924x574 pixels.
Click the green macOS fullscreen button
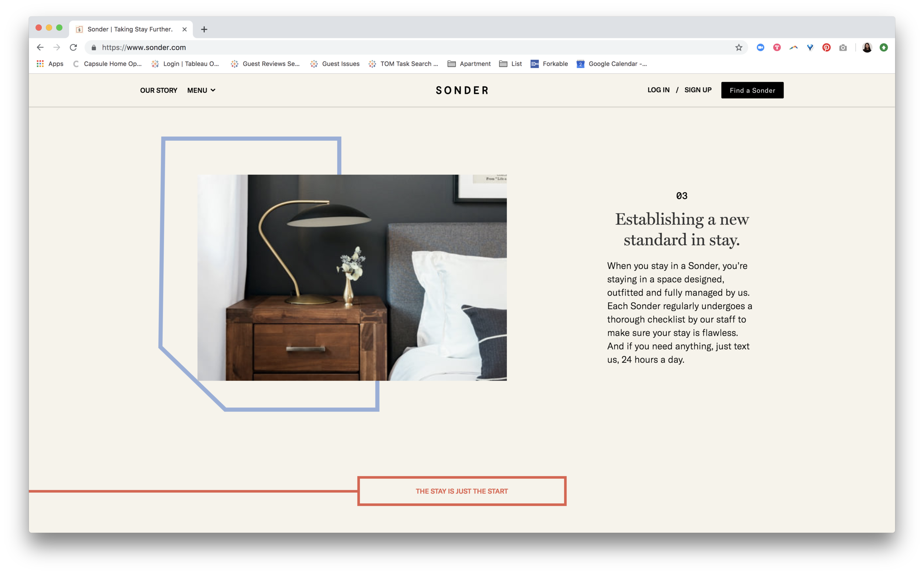[x=59, y=28]
